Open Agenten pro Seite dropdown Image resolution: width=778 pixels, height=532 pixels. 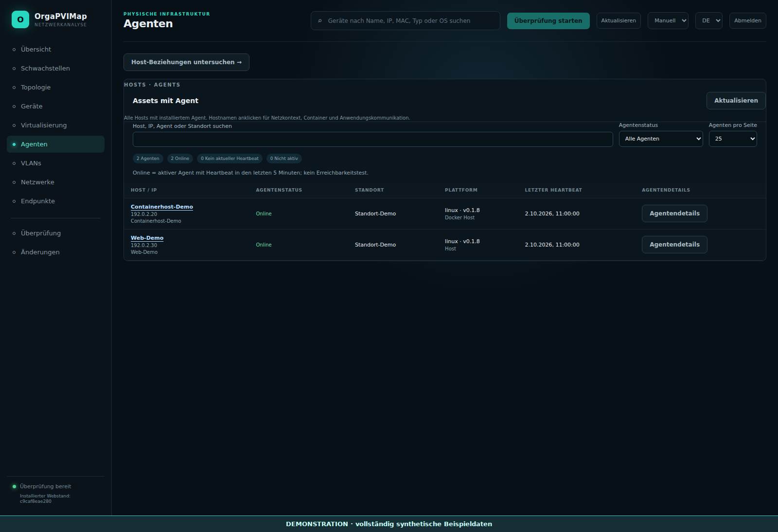[732, 139]
